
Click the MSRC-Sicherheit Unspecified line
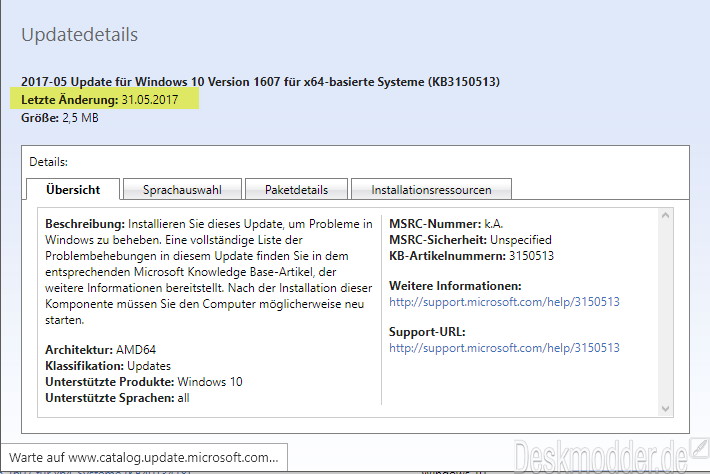470,239
